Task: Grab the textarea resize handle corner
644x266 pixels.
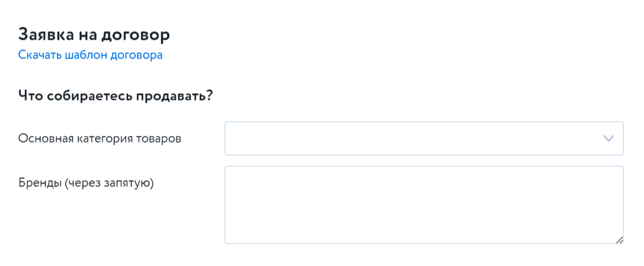Action: pyautogui.click(x=620, y=240)
